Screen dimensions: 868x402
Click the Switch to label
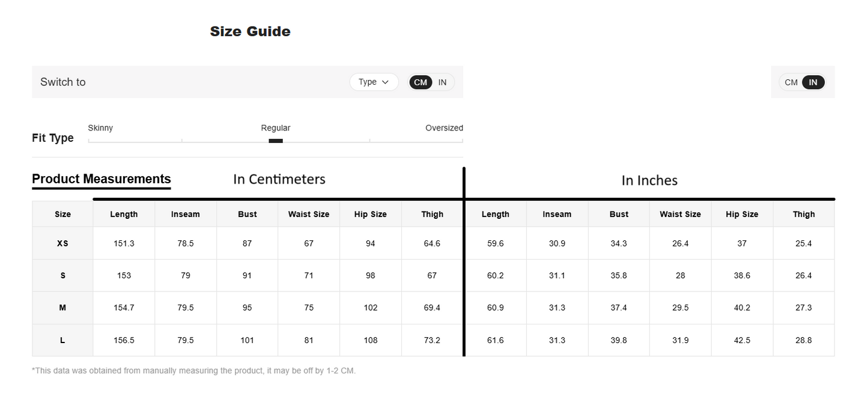(62, 82)
